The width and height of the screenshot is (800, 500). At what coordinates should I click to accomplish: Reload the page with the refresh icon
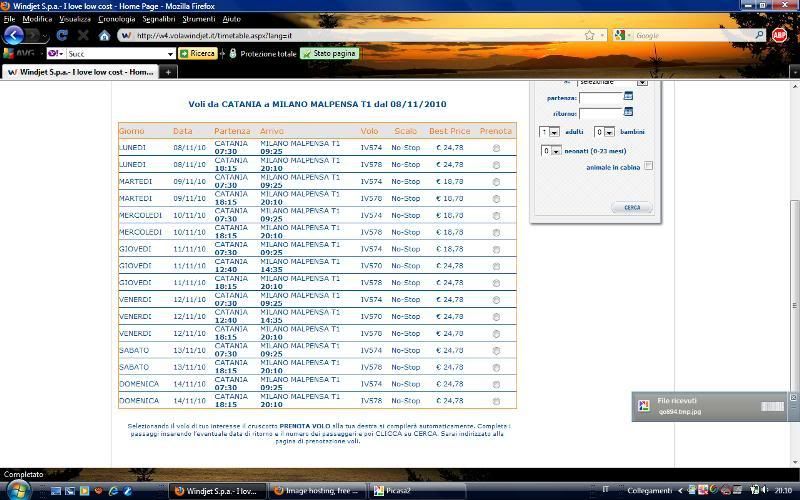62,35
